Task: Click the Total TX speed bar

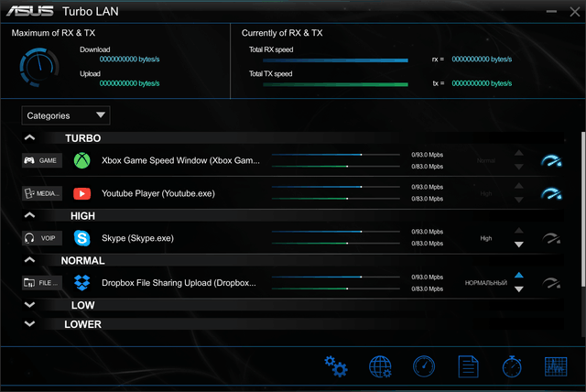Action: coord(335,84)
